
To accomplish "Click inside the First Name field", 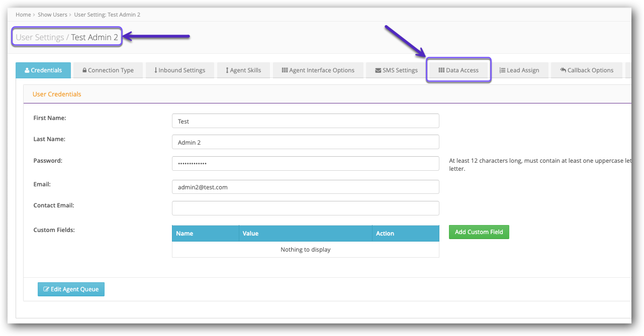I will point(305,121).
